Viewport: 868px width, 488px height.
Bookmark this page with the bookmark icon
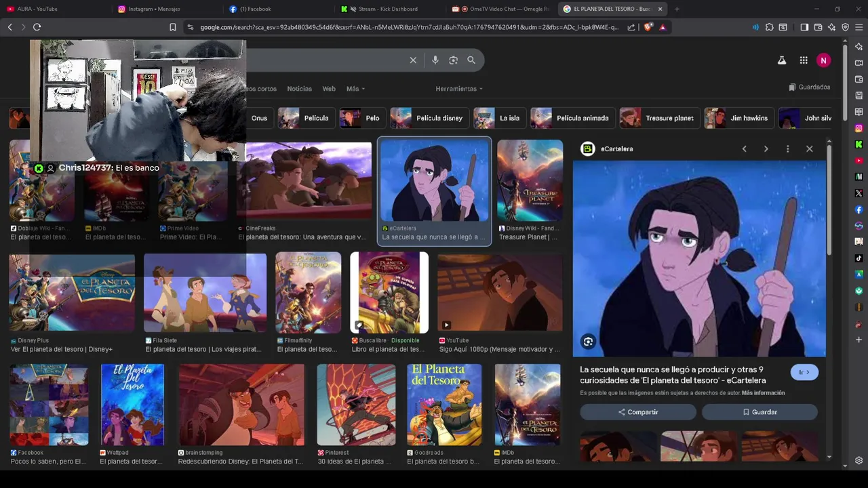[173, 27]
